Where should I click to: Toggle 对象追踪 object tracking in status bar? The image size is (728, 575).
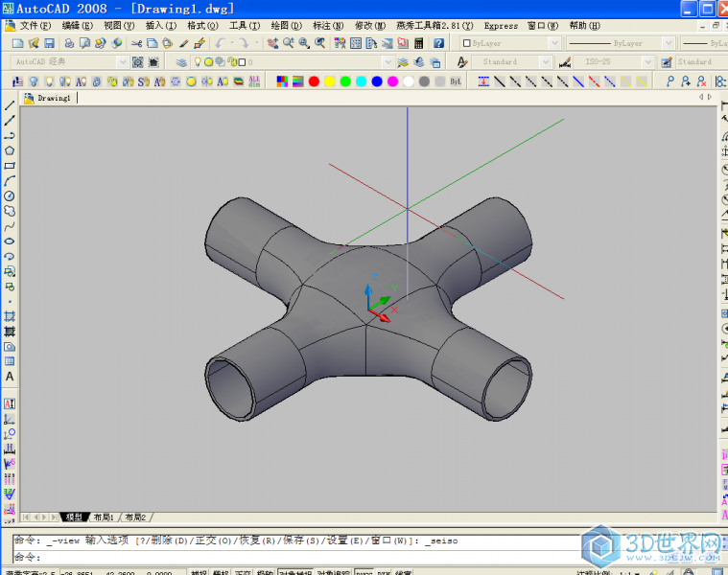[334, 572]
